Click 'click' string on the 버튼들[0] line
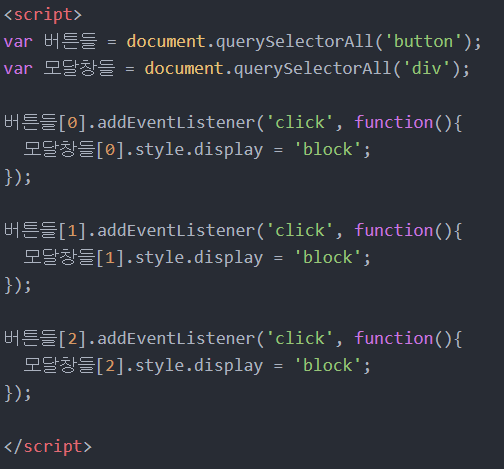 (x=300, y=122)
